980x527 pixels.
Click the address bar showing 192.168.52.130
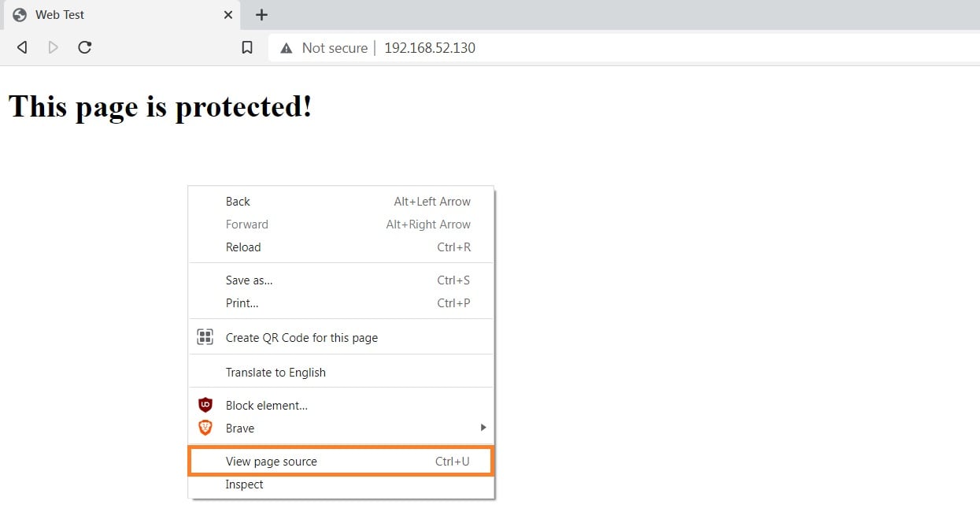pyautogui.click(x=624, y=48)
